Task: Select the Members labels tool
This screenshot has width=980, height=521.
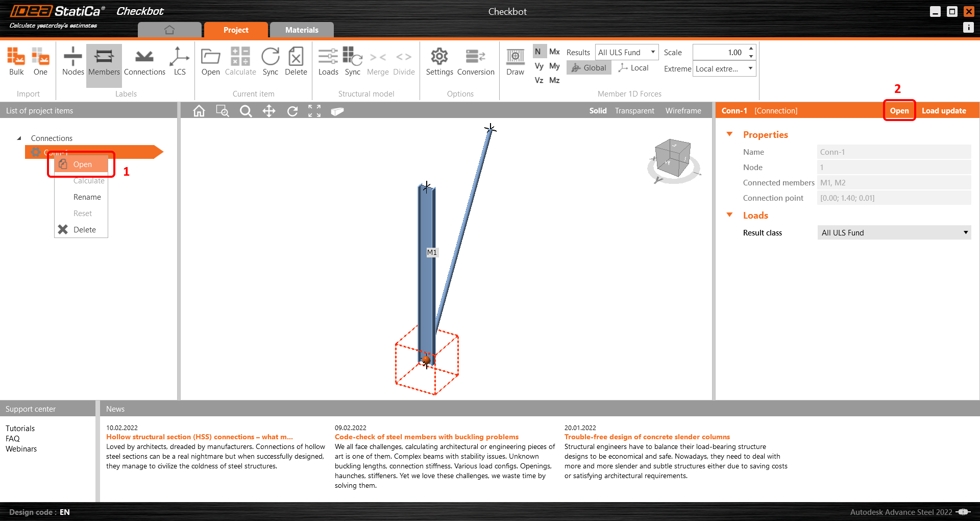Action: [104, 61]
